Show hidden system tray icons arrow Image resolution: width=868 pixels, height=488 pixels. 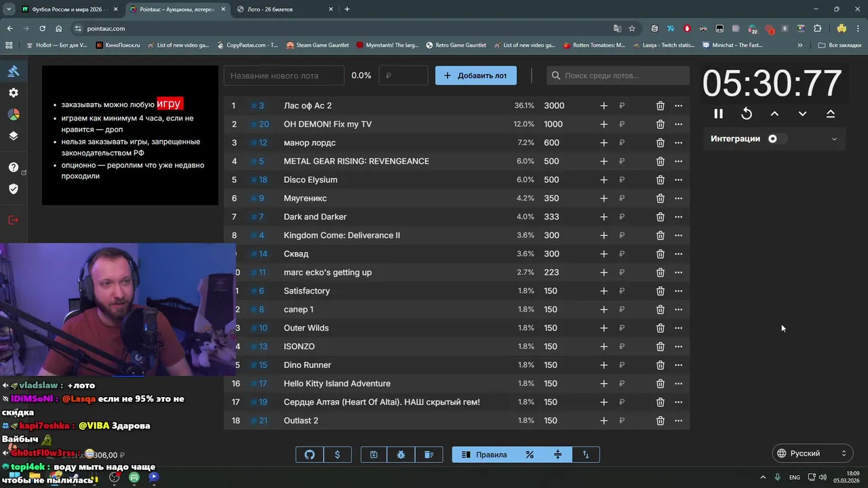click(x=762, y=477)
